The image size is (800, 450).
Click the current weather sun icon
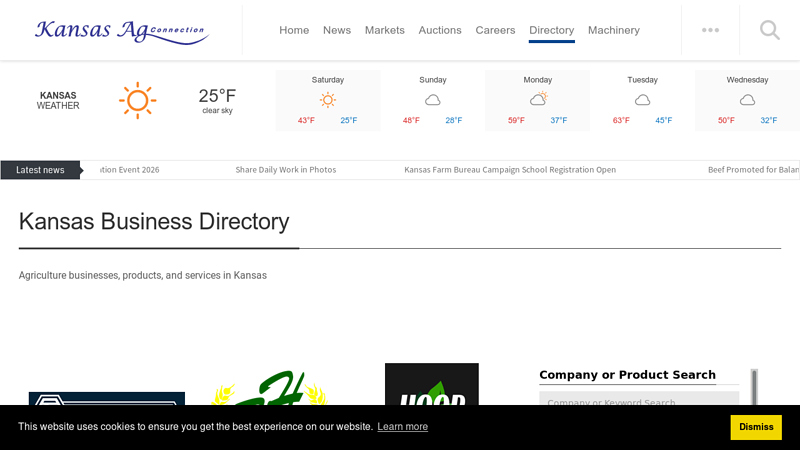pos(137,100)
